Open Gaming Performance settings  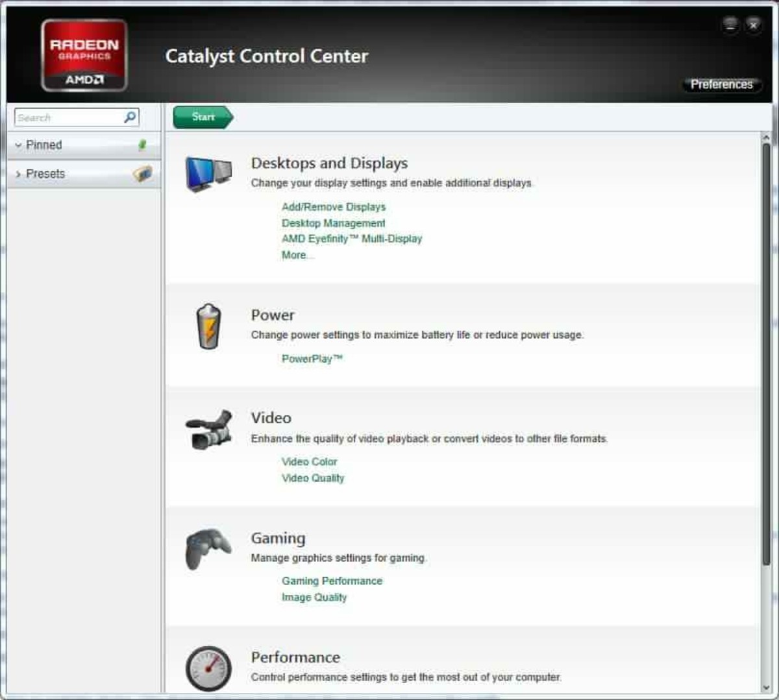click(331, 581)
